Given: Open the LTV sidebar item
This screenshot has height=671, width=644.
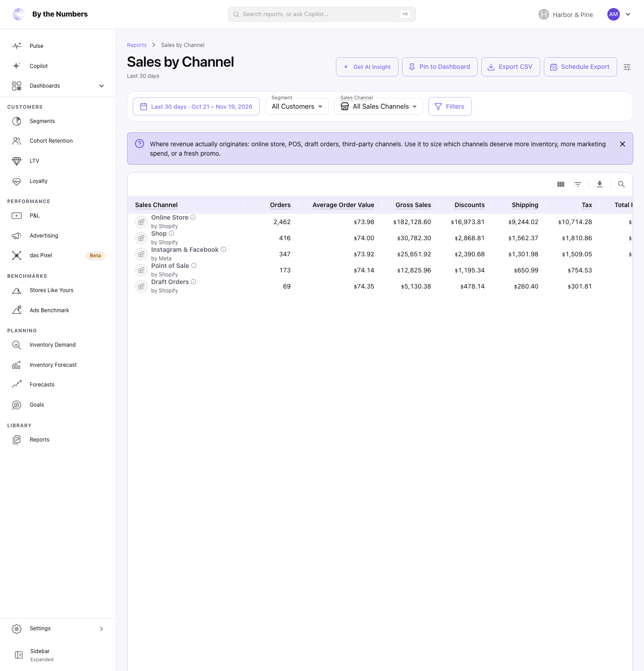Looking at the screenshot, I should [x=58, y=161].
